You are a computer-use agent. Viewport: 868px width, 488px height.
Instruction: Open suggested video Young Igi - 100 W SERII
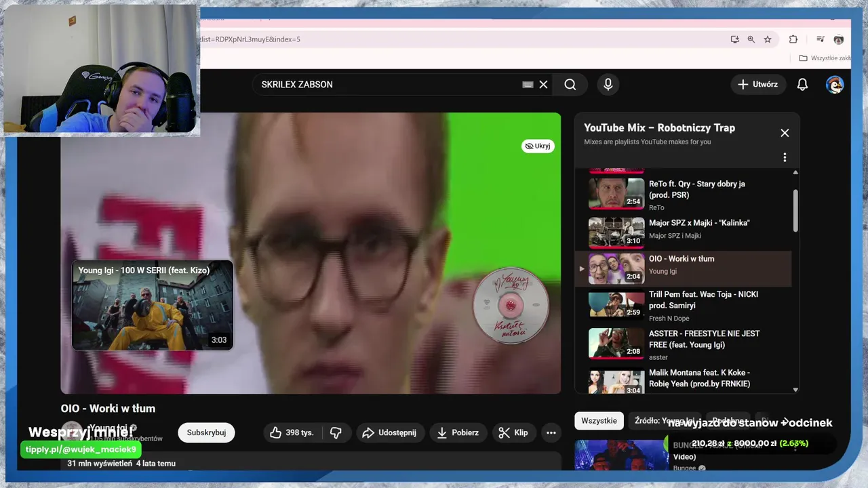(x=153, y=305)
